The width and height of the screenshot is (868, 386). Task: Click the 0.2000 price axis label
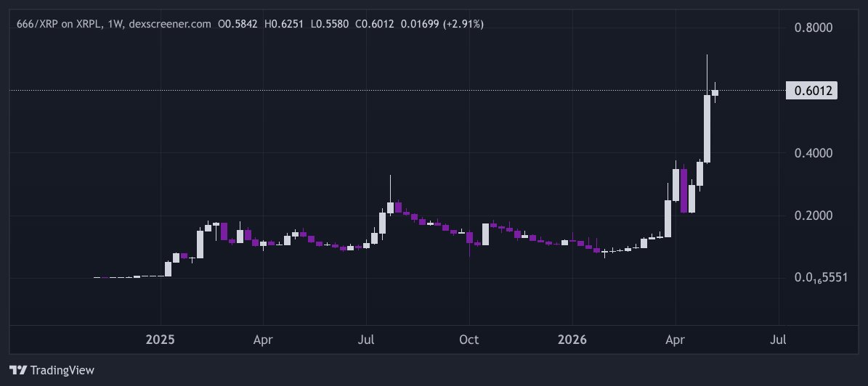[813, 215]
